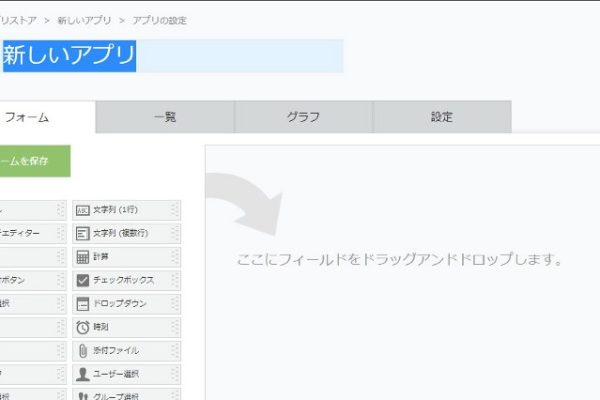600x400 pixels.
Task: Click the ドロップダウン field icon
Action: (83, 303)
